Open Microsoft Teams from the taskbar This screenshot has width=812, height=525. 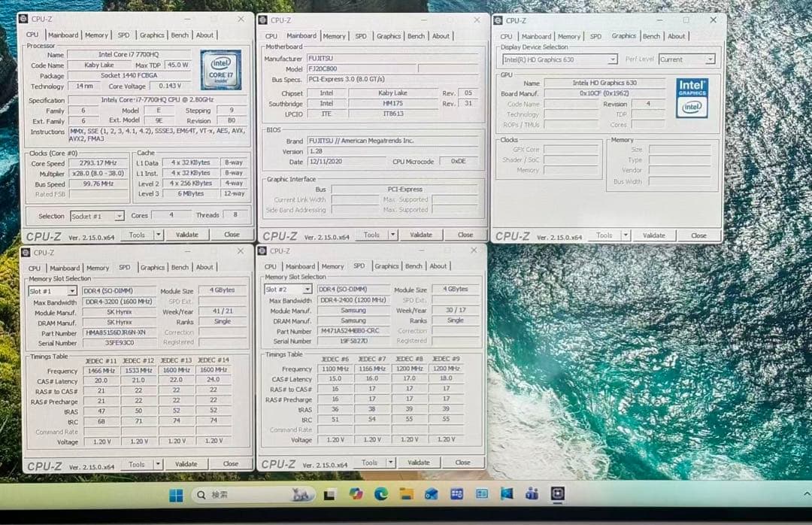click(x=532, y=493)
